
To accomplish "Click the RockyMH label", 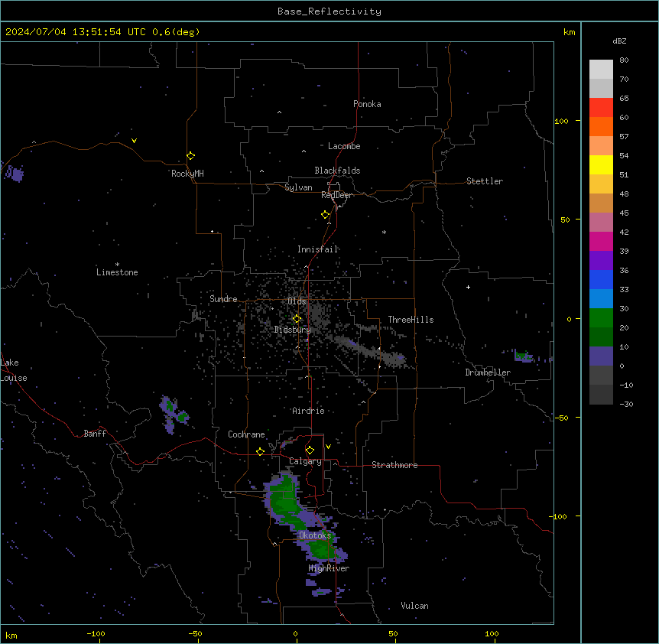I will pos(187,174).
